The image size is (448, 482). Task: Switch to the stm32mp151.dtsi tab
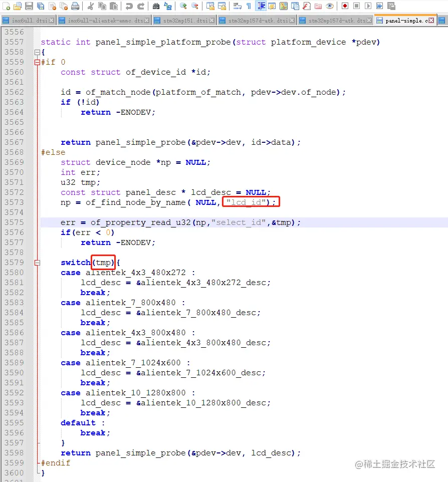185,21
